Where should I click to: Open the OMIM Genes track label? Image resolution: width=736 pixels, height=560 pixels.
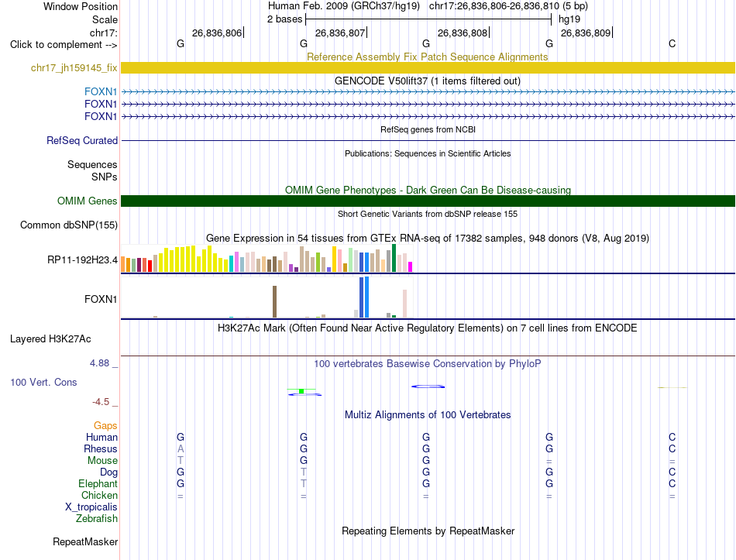(87, 201)
